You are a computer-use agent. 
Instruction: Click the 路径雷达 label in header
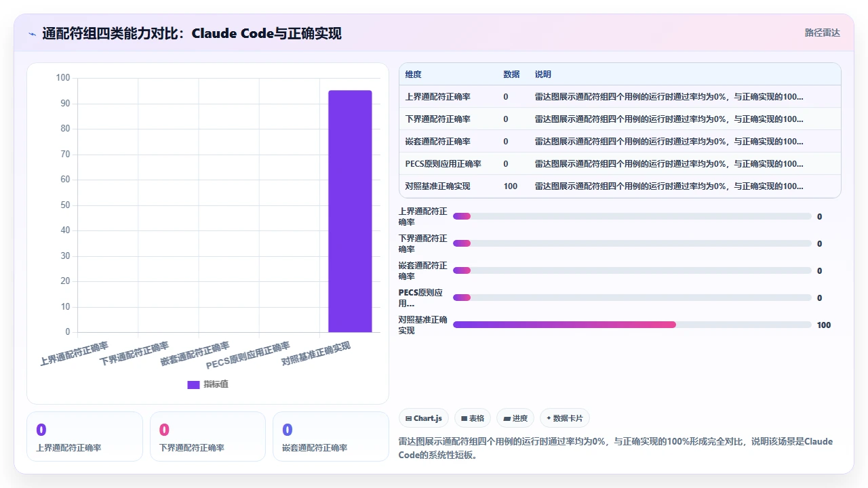pyautogui.click(x=822, y=33)
